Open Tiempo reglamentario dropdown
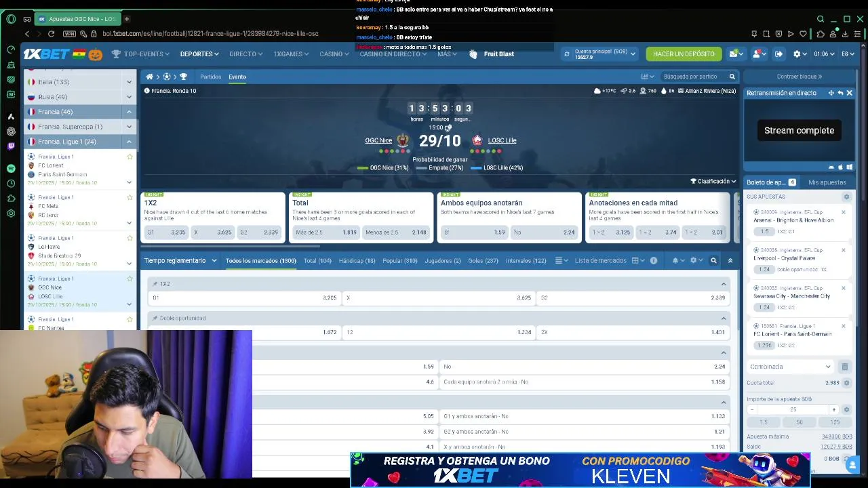This screenshot has height=488, width=868. tap(180, 260)
